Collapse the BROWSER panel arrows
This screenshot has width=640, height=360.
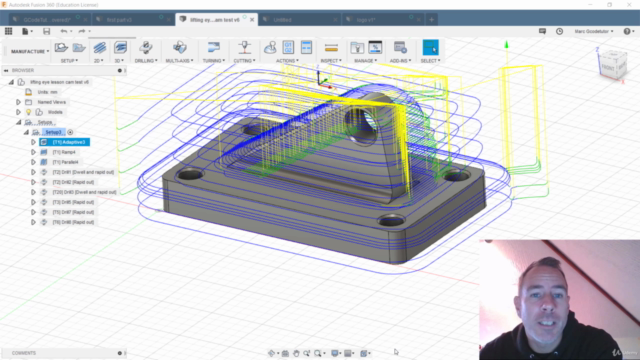pyautogui.click(x=6, y=71)
